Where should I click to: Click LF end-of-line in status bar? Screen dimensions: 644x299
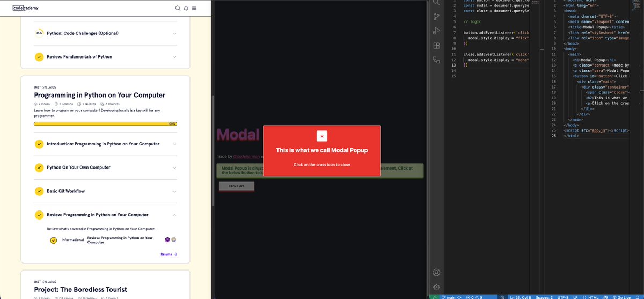click(x=575, y=297)
